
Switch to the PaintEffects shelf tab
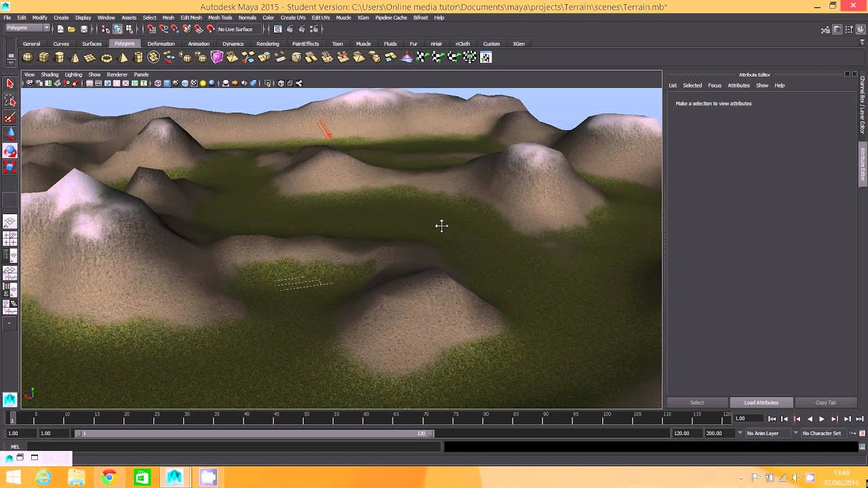pos(305,44)
